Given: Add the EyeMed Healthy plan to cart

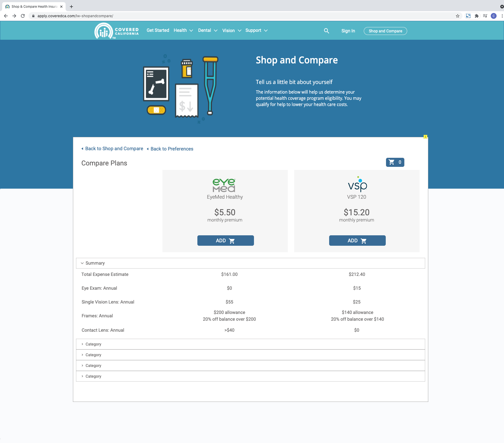Looking at the screenshot, I should (225, 240).
